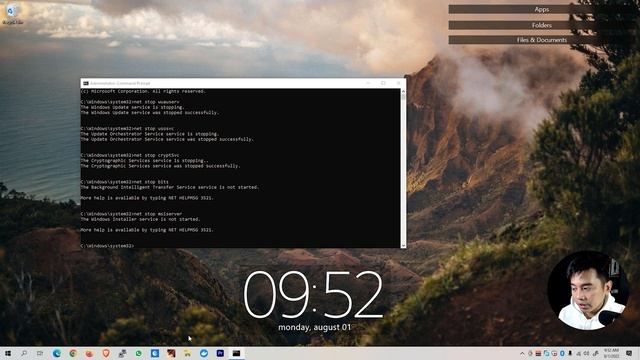
Task: Open taskbar Search magnifier
Action: pyautogui.click(x=24, y=353)
